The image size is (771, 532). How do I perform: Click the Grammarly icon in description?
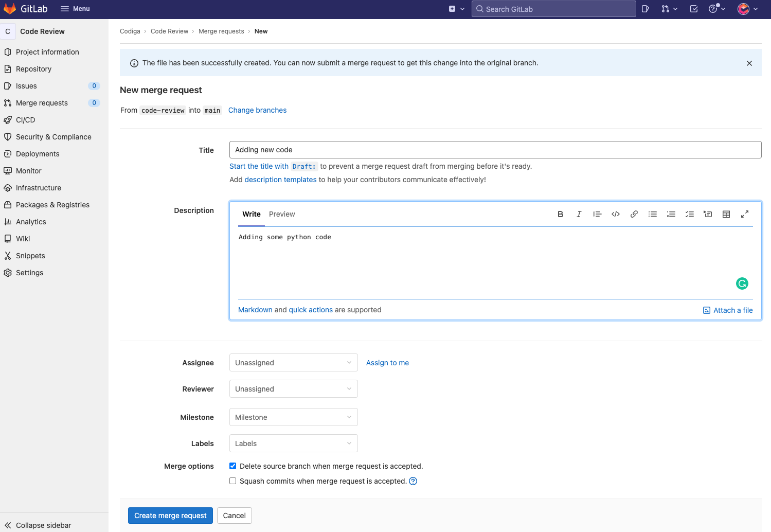(x=742, y=283)
